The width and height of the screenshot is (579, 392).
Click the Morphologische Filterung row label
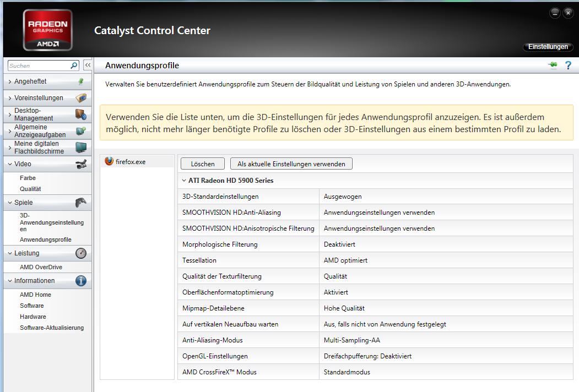pyautogui.click(x=220, y=244)
